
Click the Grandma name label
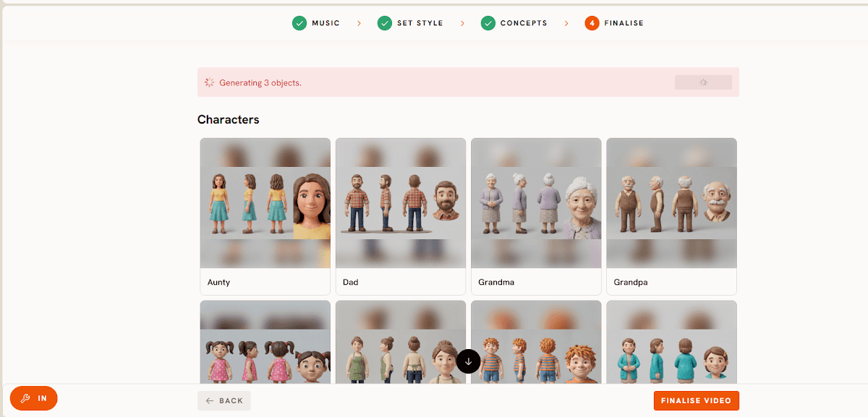tap(496, 282)
